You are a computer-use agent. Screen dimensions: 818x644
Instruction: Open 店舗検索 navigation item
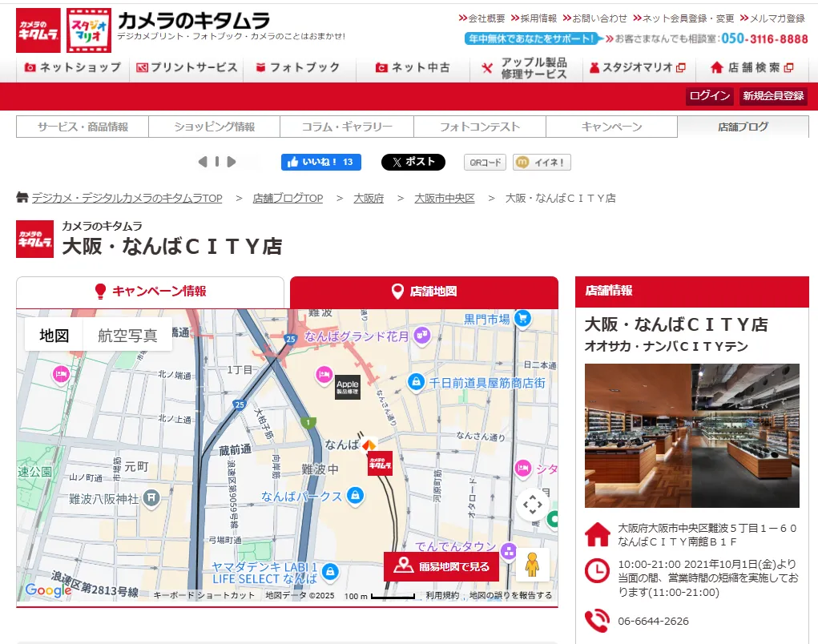tap(752, 68)
